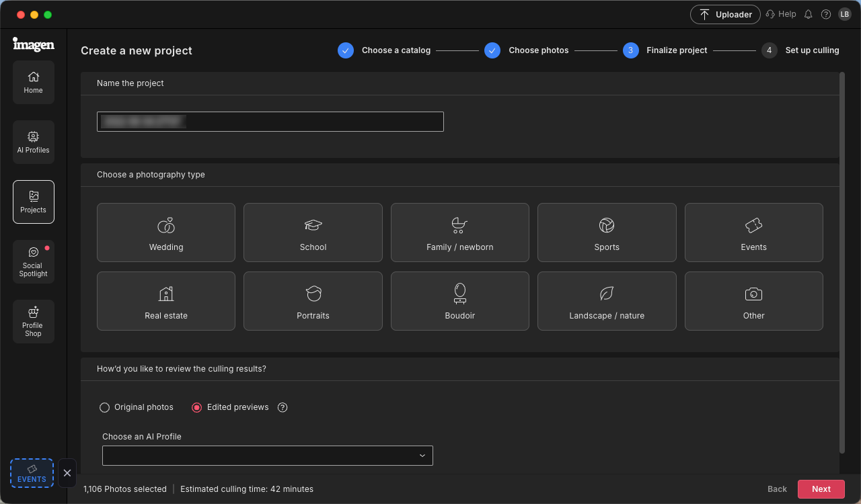The image size is (861, 504).
Task: Open the LB user account avatar
Action: point(845,14)
